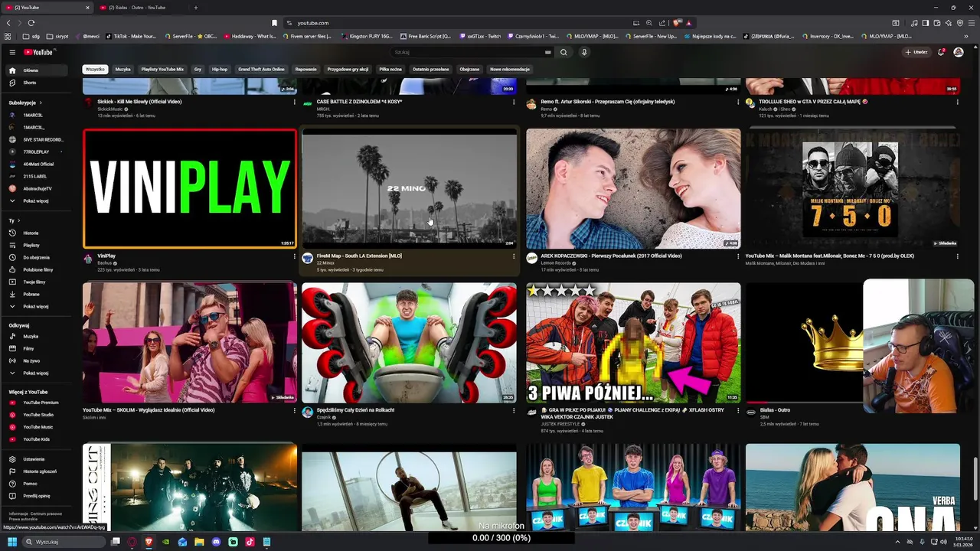Open Spędziliśmy Cały Dzień na Rolkach thumbnail
Screen dimensions: 980x551
(x=409, y=343)
